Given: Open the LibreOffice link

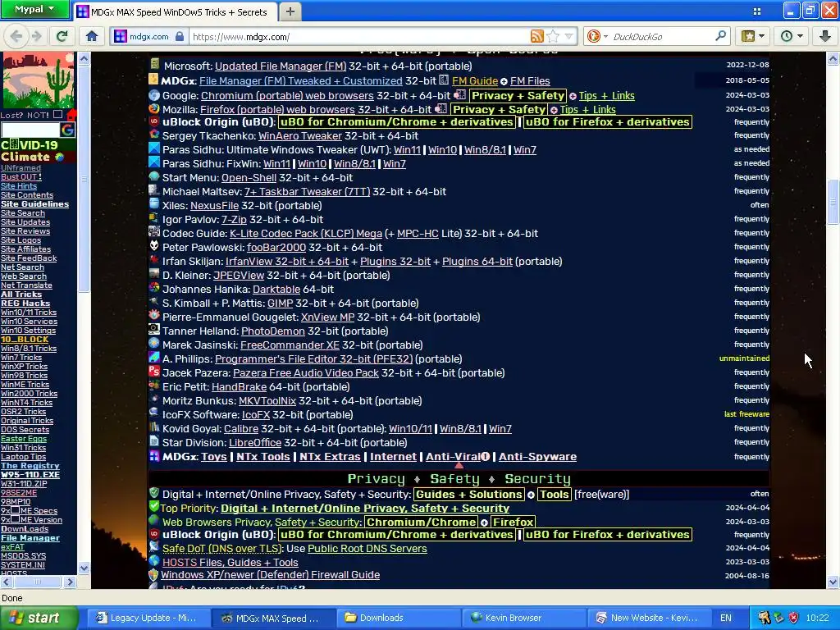Looking at the screenshot, I should pos(255,442).
